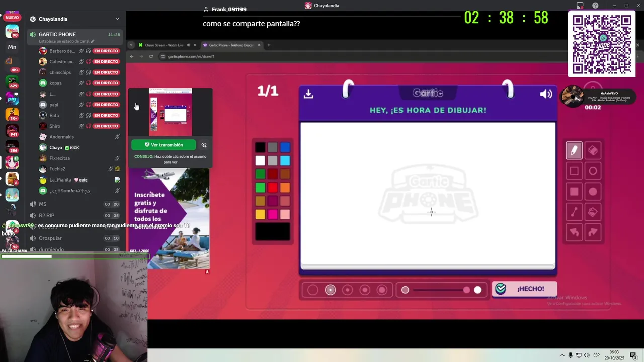Pick the cyan color swatch
This screenshot has height=362, width=644.
pos(285,161)
